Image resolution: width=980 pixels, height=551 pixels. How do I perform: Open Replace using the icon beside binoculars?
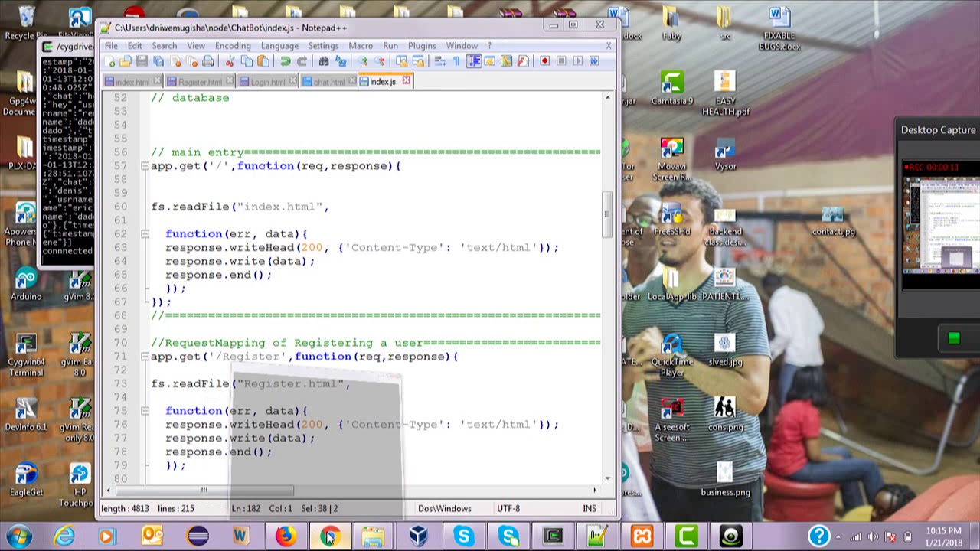pos(341,61)
